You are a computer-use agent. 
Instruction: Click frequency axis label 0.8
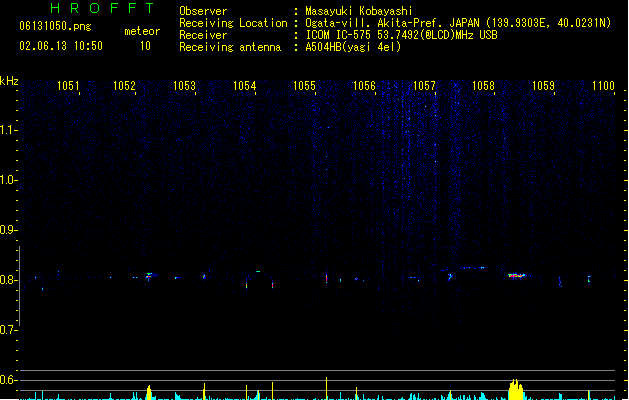tap(8, 280)
